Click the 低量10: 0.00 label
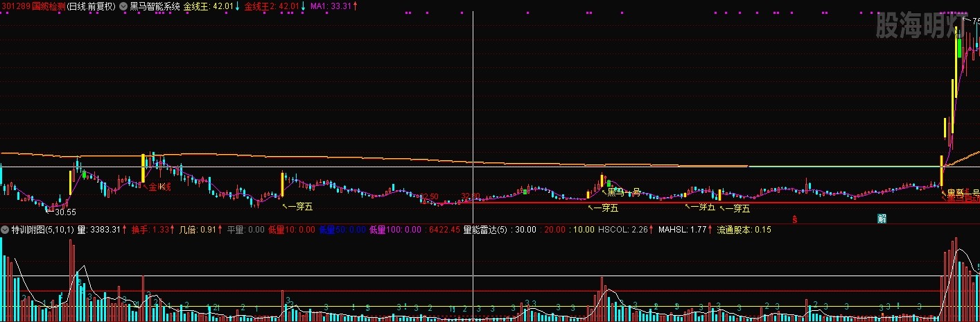 (x=291, y=229)
